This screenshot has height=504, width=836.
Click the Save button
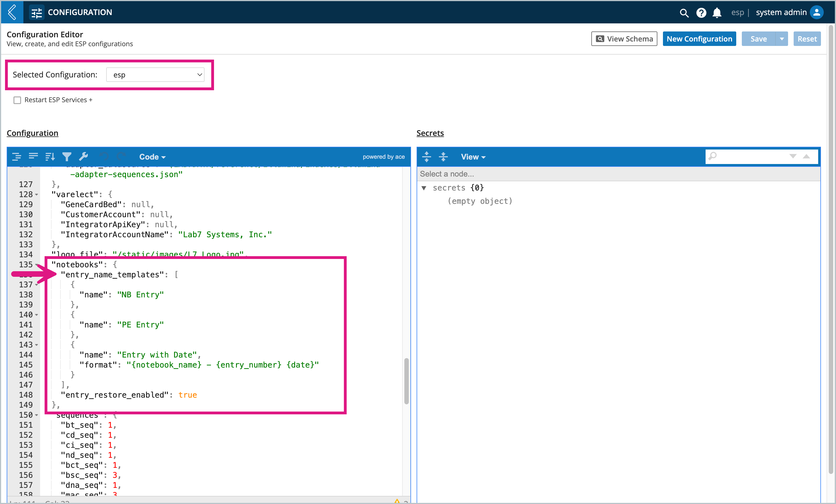point(758,39)
